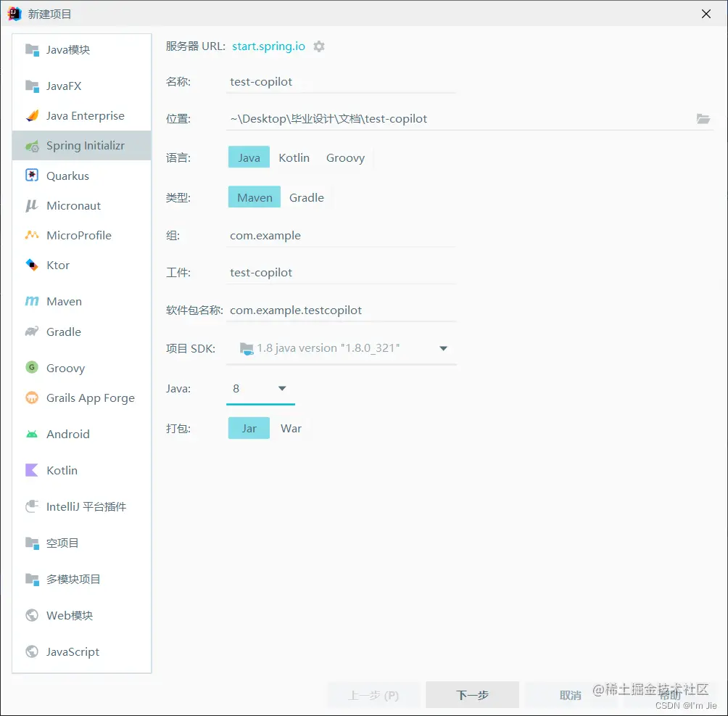This screenshot has height=716, width=728.
Task: Click the JavaScript globe icon
Action: point(32,651)
